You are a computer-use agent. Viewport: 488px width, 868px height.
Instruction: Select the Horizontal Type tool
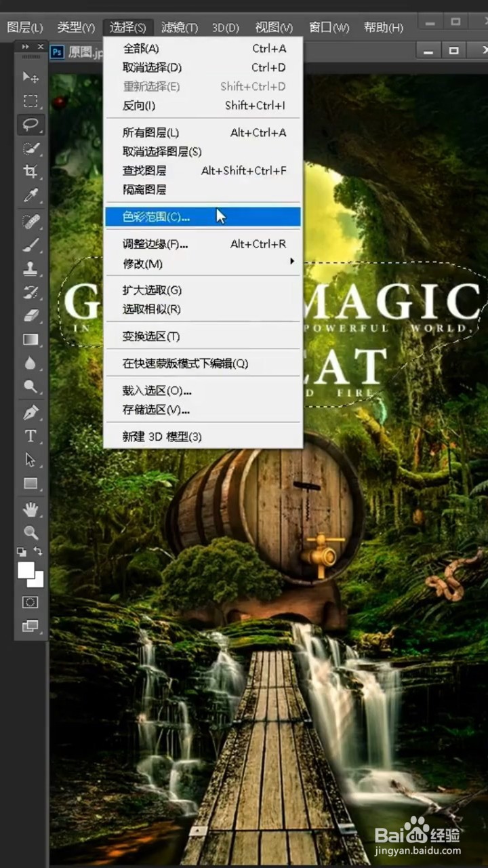click(x=30, y=436)
